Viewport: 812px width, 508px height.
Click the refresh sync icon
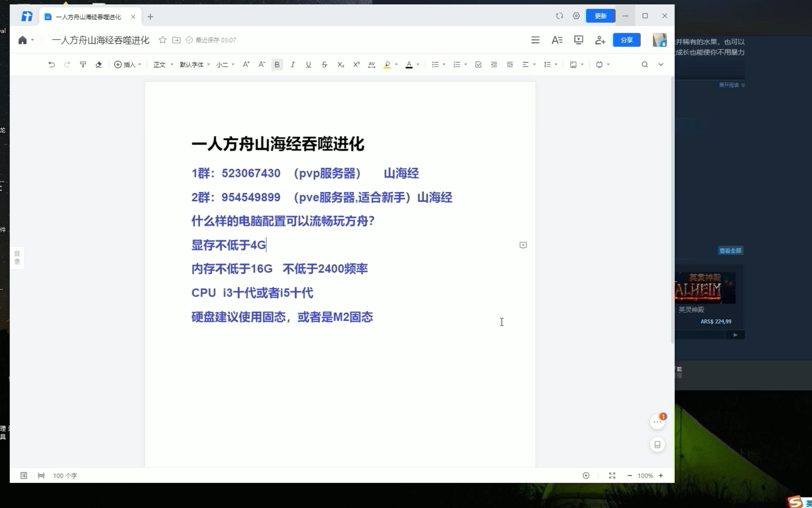(559, 16)
